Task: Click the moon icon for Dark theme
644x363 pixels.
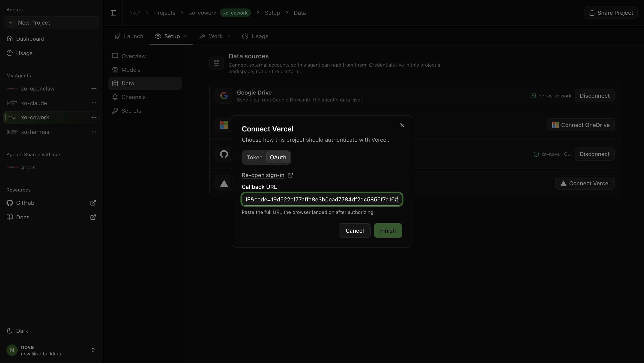Action: tap(10, 331)
